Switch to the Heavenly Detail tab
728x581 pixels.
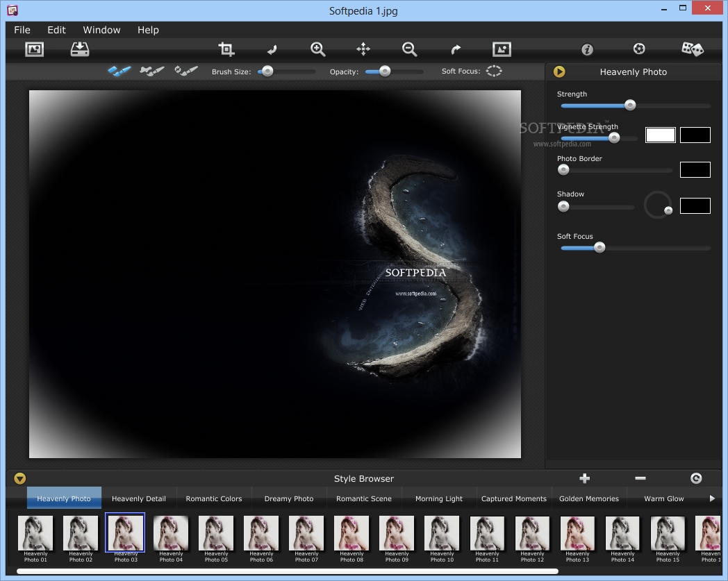[x=139, y=498]
